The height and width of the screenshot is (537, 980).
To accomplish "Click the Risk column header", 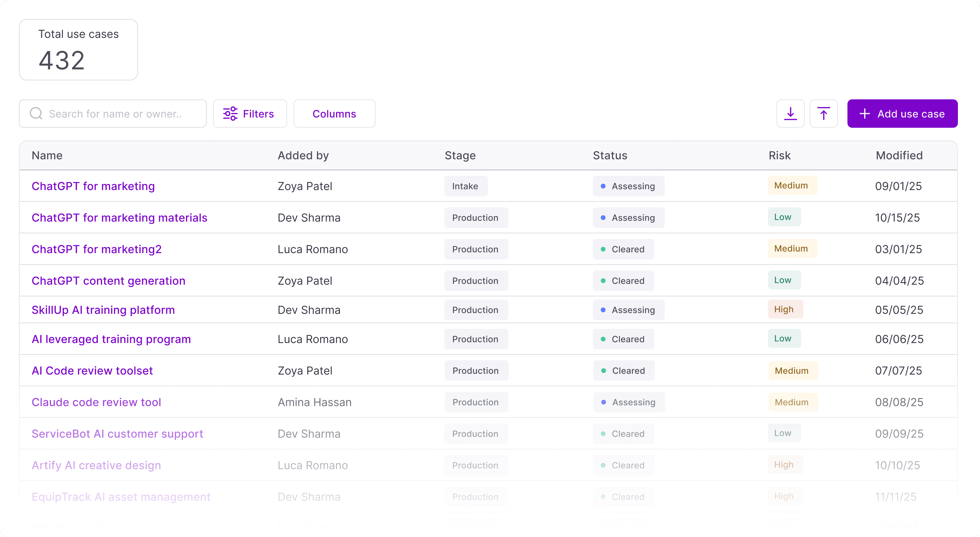I will pos(779,155).
